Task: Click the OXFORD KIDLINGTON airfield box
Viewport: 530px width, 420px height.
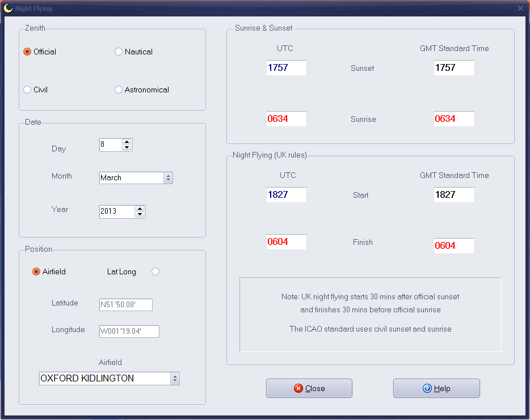Action: [105, 379]
